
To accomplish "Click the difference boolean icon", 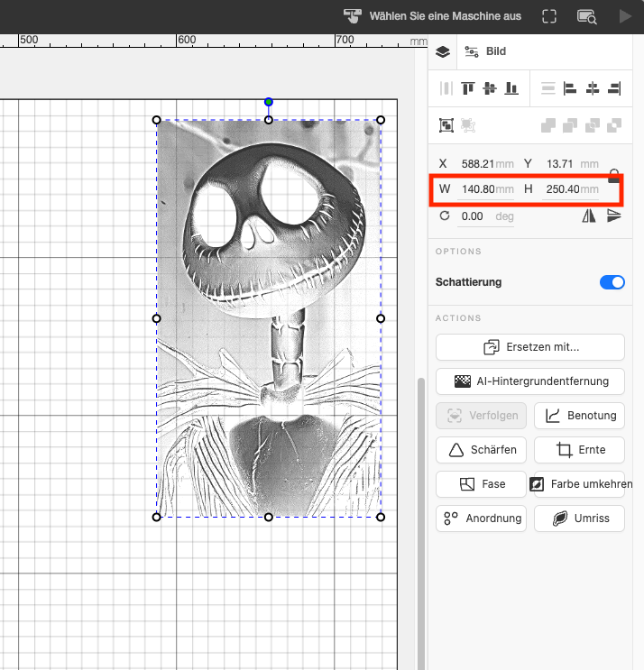I will (x=614, y=125).
